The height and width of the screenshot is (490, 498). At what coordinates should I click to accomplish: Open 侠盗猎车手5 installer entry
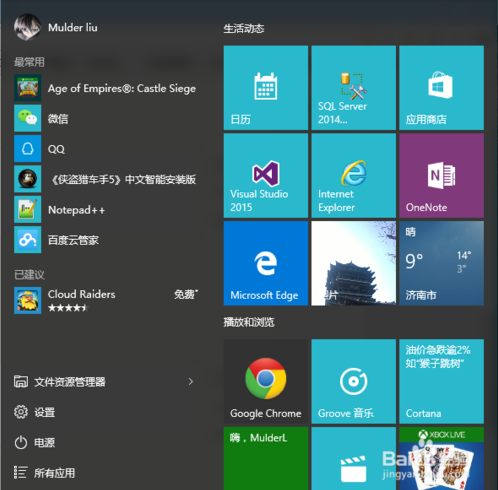tap(105, 179)
